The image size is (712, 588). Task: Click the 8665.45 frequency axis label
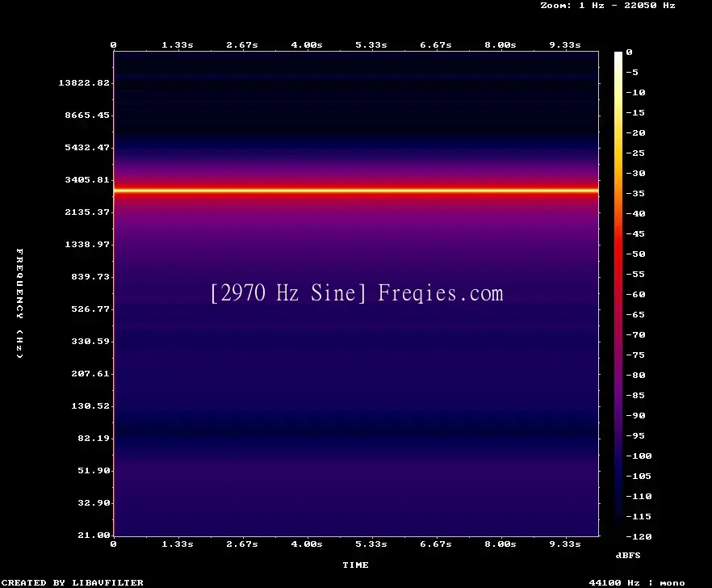(87, 115)
